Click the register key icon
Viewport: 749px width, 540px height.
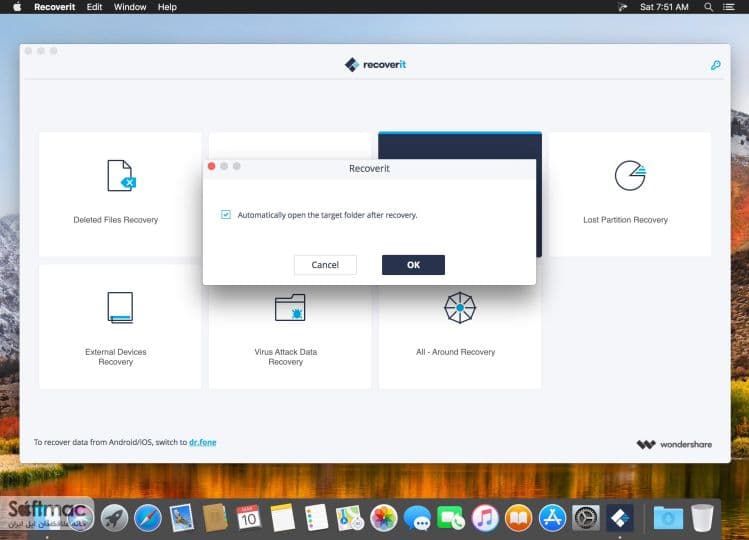click(715, 65)
